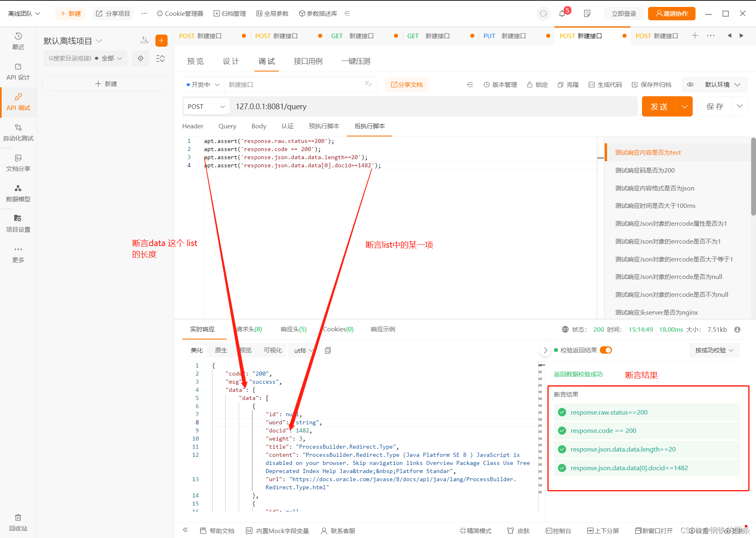756x538 pixels.
Task: Open the 开发中 status dropdown
Action: [x=203, y=84]
